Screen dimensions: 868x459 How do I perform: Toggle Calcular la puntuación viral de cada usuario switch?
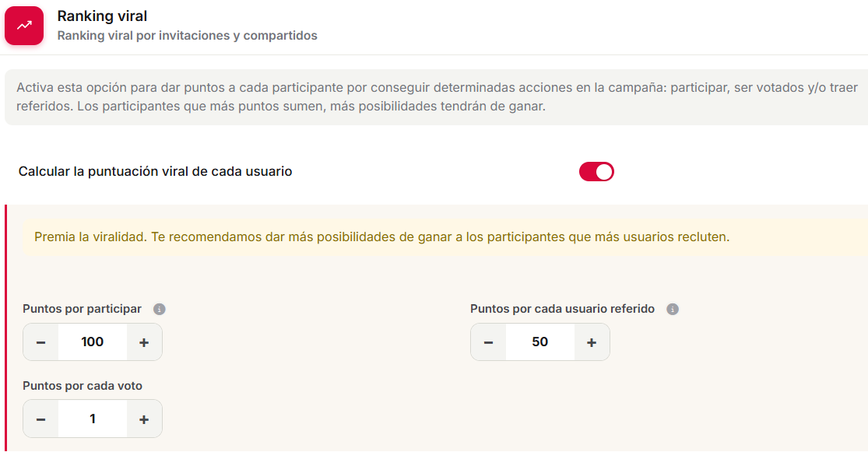coord(596,171)
